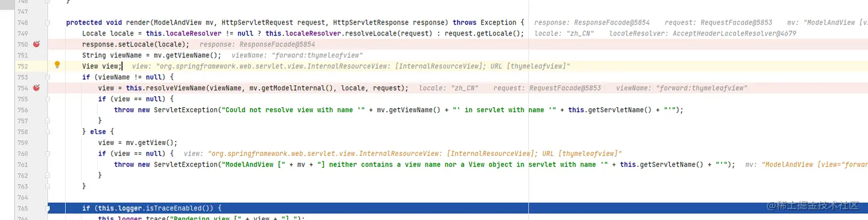The image size is (868, 220).
Task: Remove the breakpoint on line 750
Action: pos(37,44)
